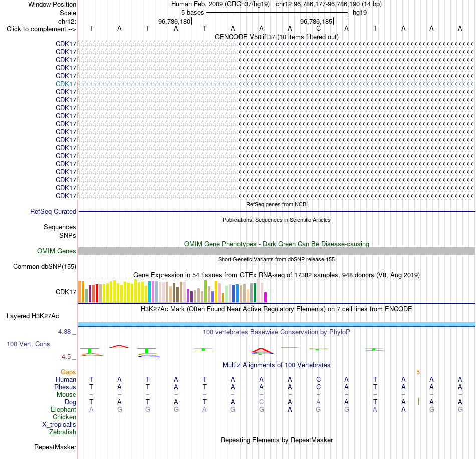Image resolution: width=476 pixels, height=459 pixels.
Task: Click the 'Click to complement -->' label
Action: click(x=41, y=29)
